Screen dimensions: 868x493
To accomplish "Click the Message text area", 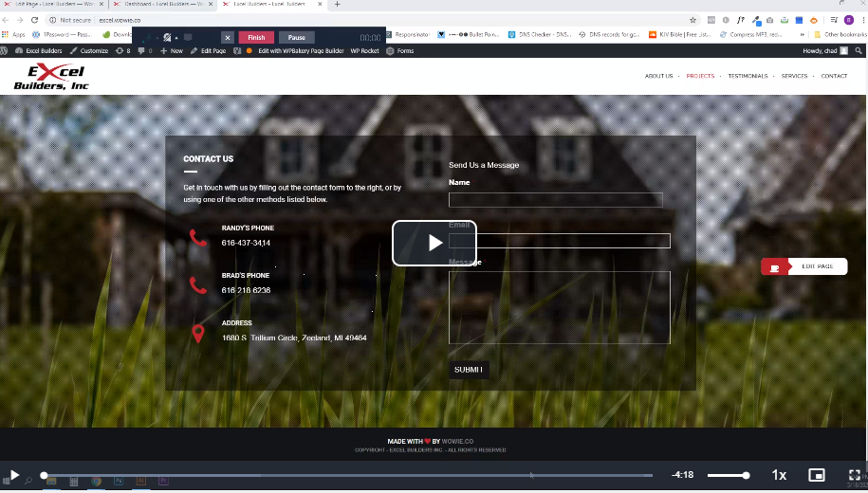I will point(559,307).
